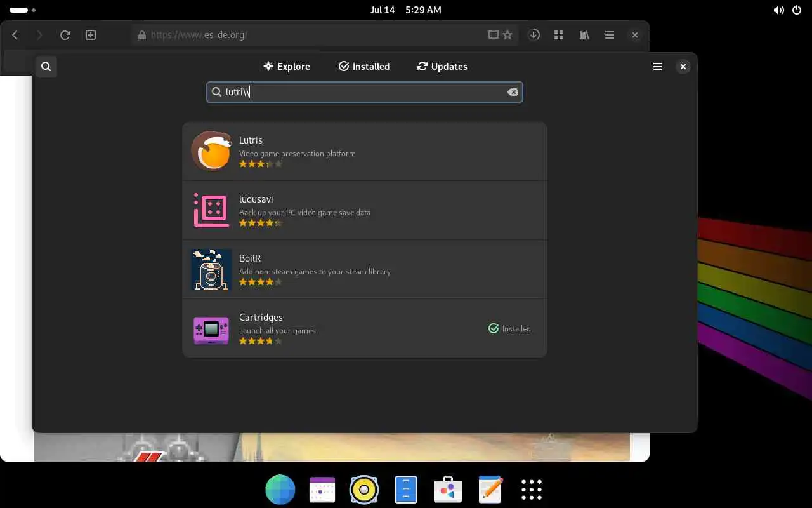Image resolution: width=812 pixels, height=508 pixels.
Task: Open the Lutris app icon
Action: coord(211,151)
